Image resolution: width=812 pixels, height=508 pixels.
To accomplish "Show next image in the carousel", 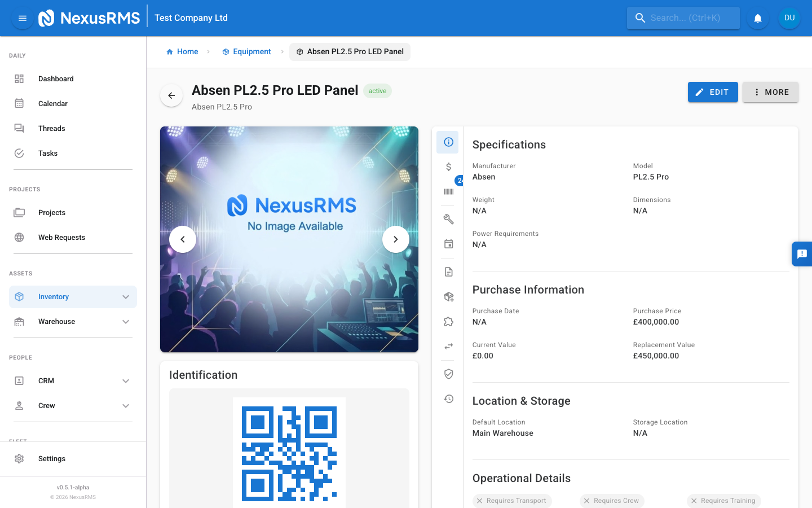I will [396, 239].
